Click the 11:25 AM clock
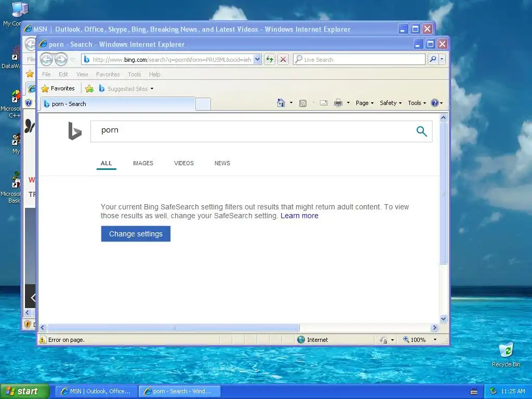This screenshot has height=399, width=532. coord(513,391)
